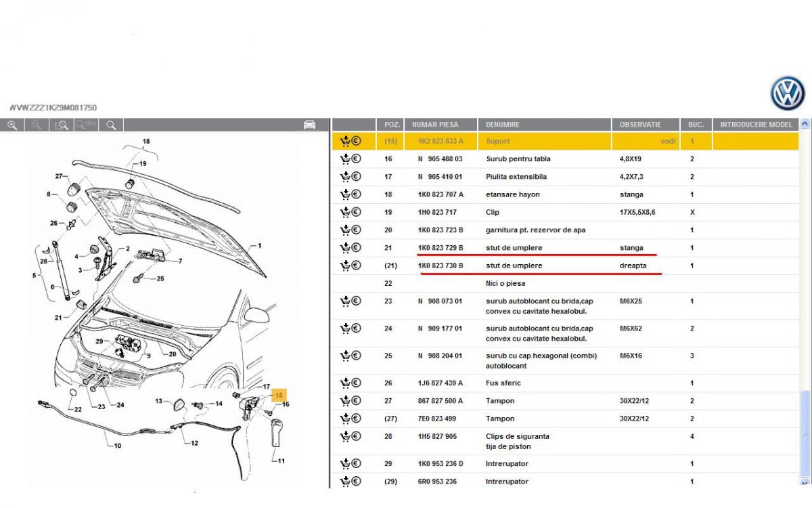The image size is (812, 508).
Task: Click the parts list scroll-up arrow
Action: pos(805,124)
